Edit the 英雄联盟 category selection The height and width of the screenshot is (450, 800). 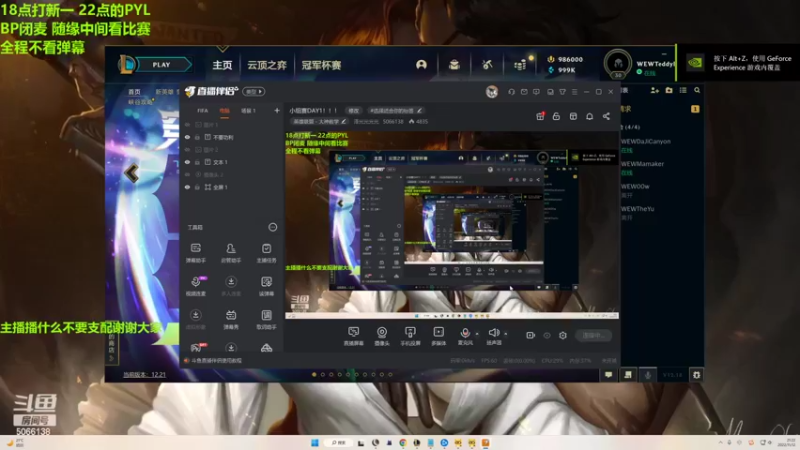coord(319,121)
